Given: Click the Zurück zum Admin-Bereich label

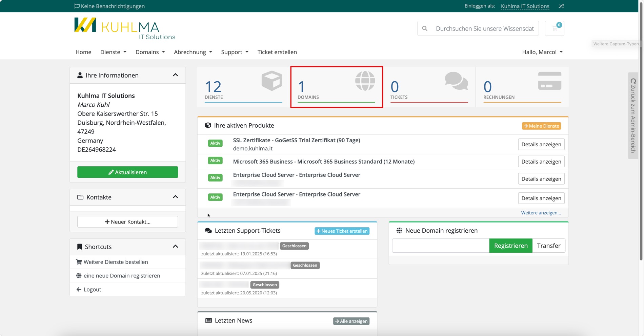Looking at the screenshot, I should click(633, 119).
